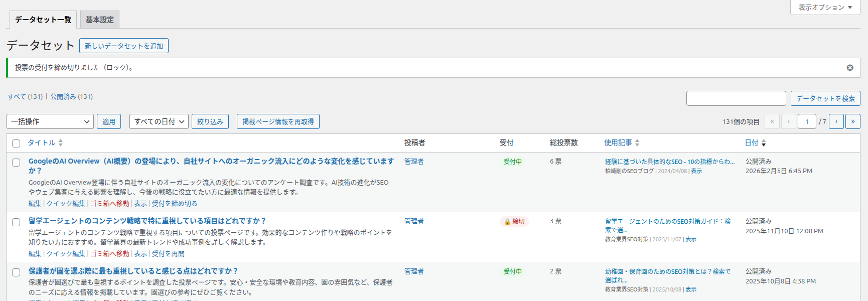The image size is (868, 301).
Task: Click the 6 票 vote count
Action: [555, 161]
